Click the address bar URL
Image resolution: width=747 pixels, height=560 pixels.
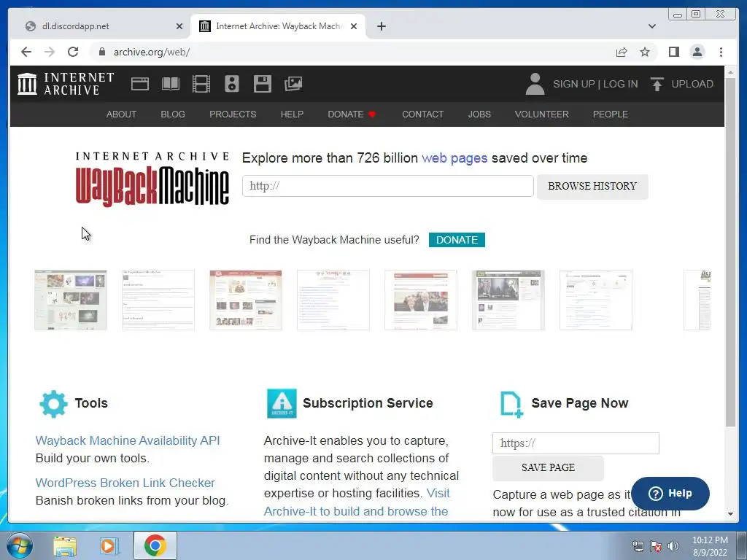152,52
